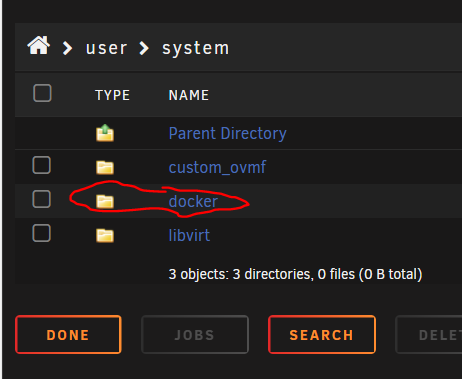Click the DONE button
This screenshot has width=462, height=379.
coord(68,335)
